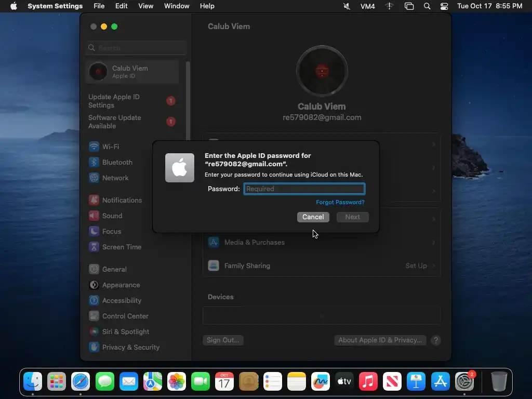This screenshot has width=532, height=399.
Task: Open System Settings icon in Dock
Action: [x=464, y=381]
